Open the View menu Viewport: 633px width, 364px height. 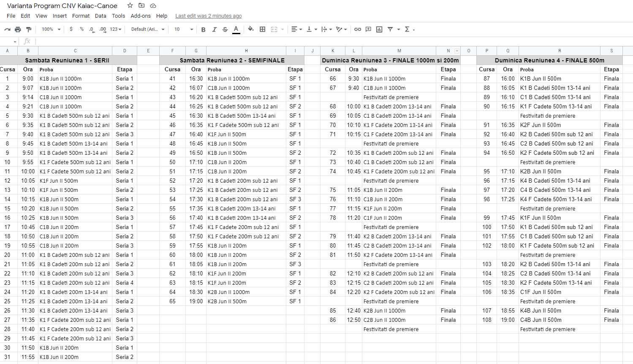point(41,16)
